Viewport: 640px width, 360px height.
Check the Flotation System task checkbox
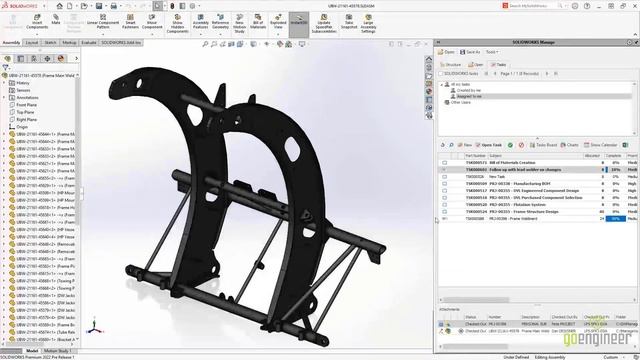[x=444, y=204]
